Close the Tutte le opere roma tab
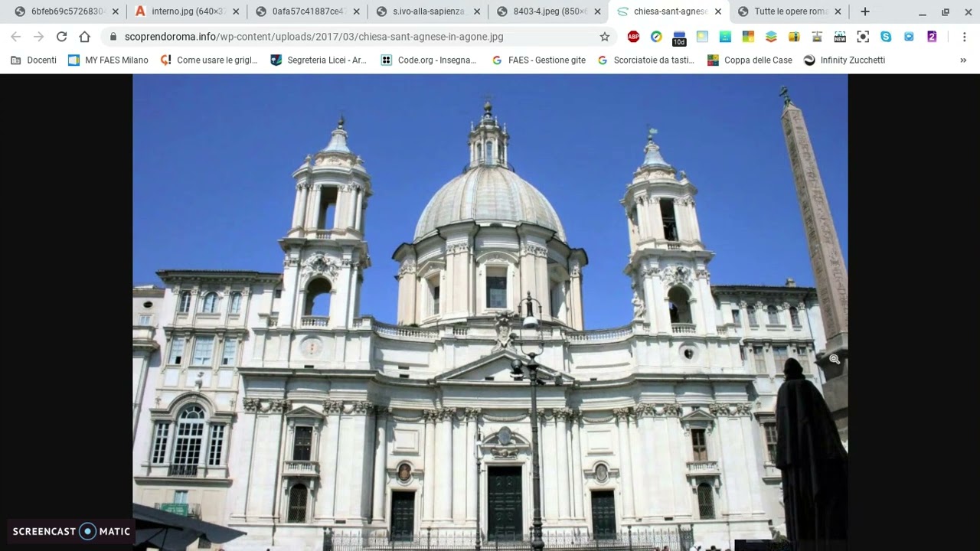980x551 pixels. pyautogui.click(x=838, y=11)
